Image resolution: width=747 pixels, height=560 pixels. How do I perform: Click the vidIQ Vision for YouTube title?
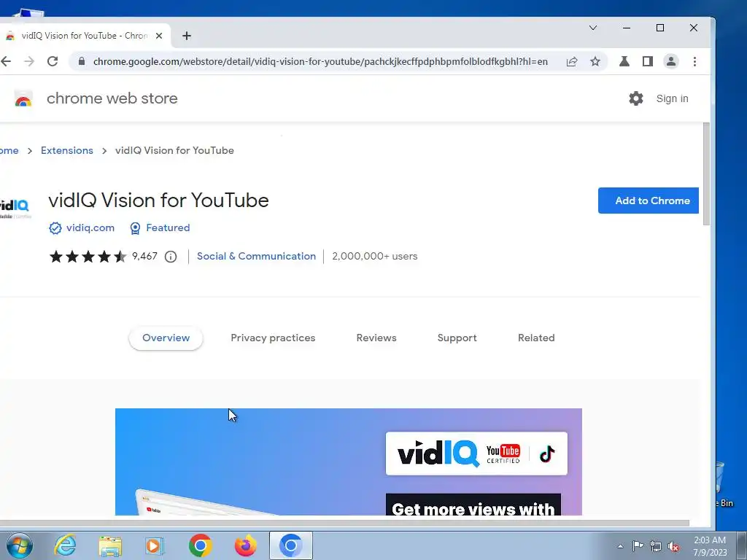coord(158,200)
